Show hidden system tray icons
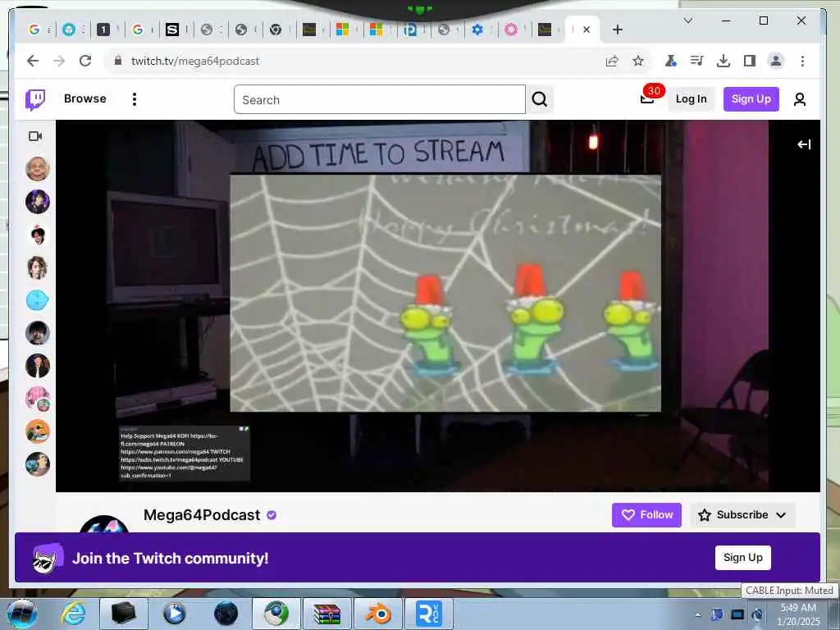This screenshot has height=630, width=840. pos(697,614)
